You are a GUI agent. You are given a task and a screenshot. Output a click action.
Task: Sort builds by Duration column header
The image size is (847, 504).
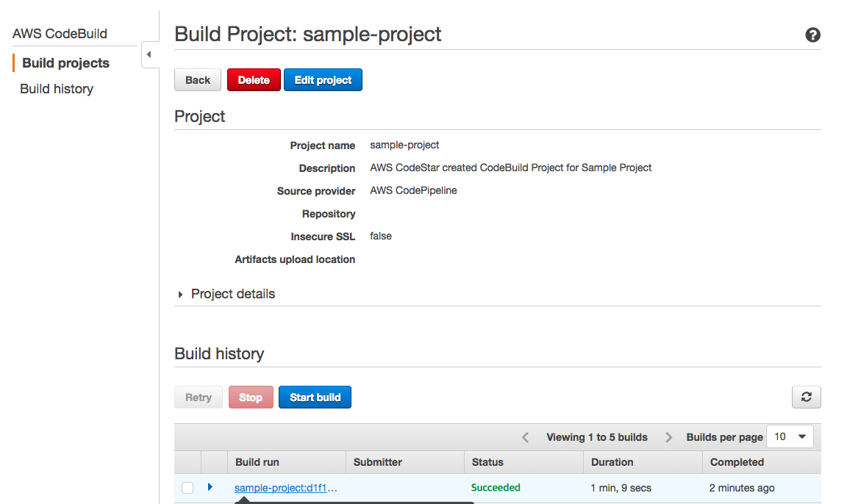click(x=612, y=462)
